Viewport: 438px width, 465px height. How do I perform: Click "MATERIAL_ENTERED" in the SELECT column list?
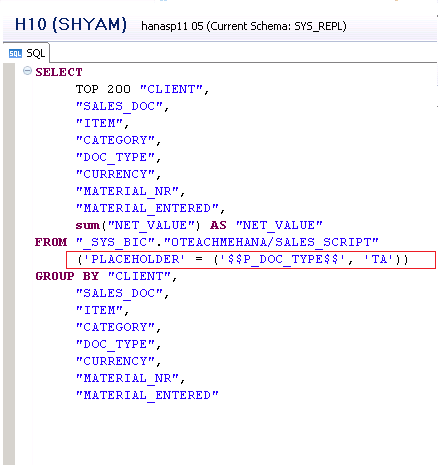[147, 208]
